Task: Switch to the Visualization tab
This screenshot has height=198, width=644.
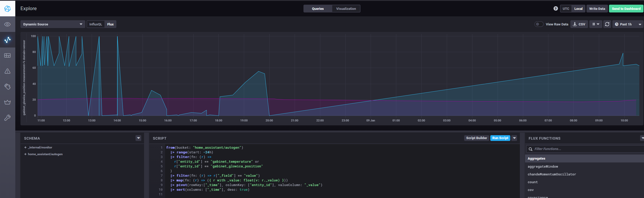Action: pyautogui.click(x=346, y=9)
